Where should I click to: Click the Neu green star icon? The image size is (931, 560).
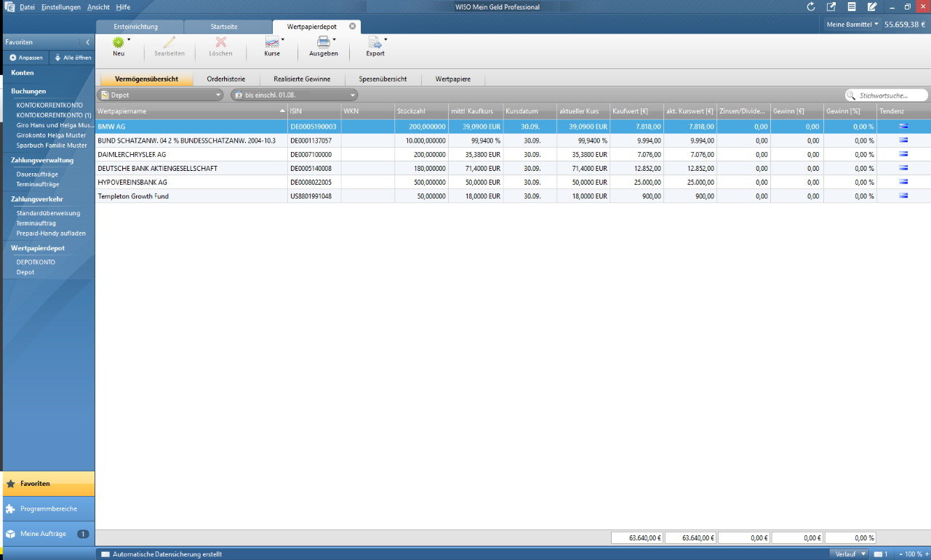pos(118,42)
